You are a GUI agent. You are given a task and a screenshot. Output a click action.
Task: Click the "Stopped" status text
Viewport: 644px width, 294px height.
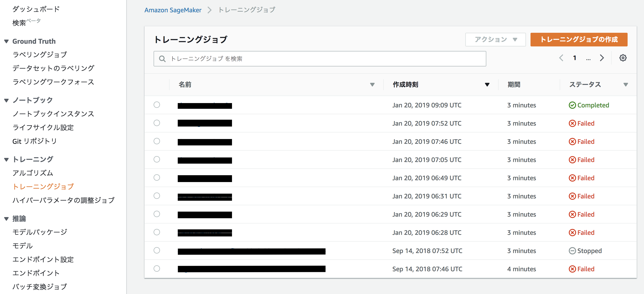pyautogui.click(x=589, y=251)
